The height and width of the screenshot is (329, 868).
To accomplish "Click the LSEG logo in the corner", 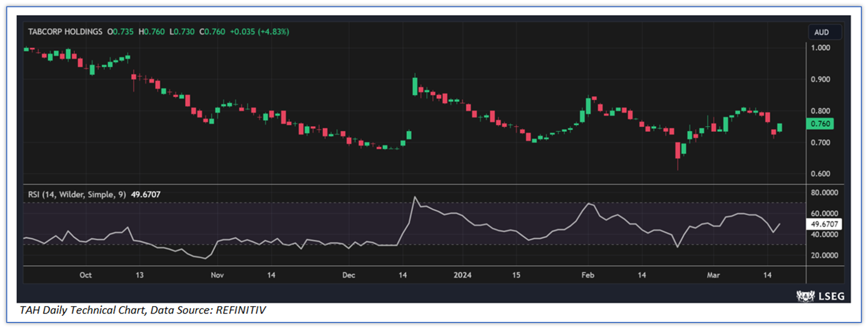I will pyautogui.click(x=820, y=296).
